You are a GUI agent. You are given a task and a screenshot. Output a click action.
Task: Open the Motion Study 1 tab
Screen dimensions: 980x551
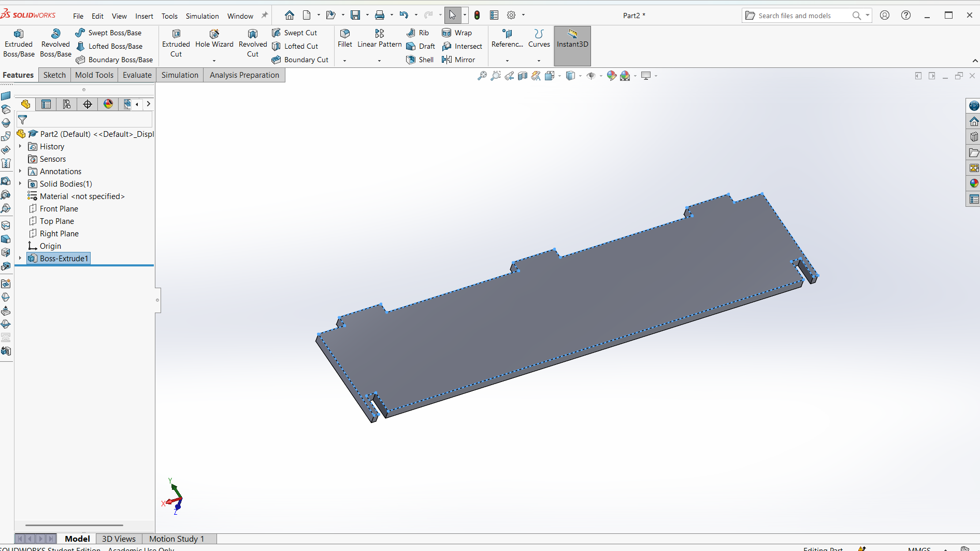tap(177, 539)
